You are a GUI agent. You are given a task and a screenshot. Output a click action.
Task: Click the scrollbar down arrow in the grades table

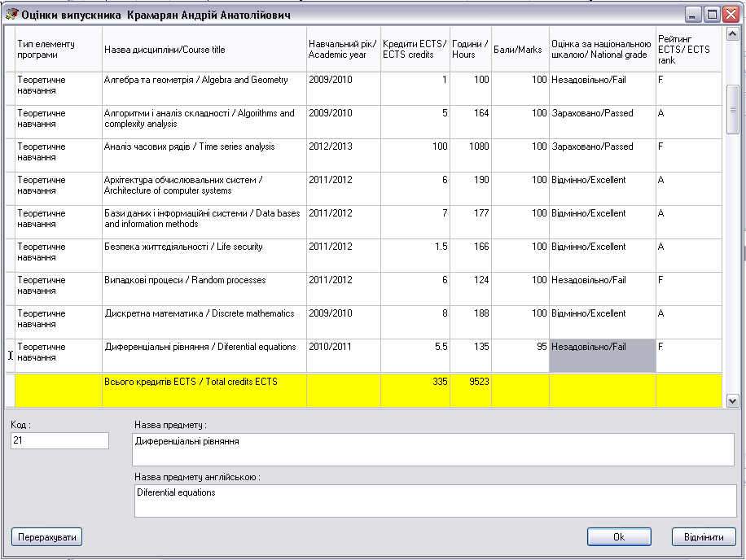pyautogui.click(x=732, y=400)
